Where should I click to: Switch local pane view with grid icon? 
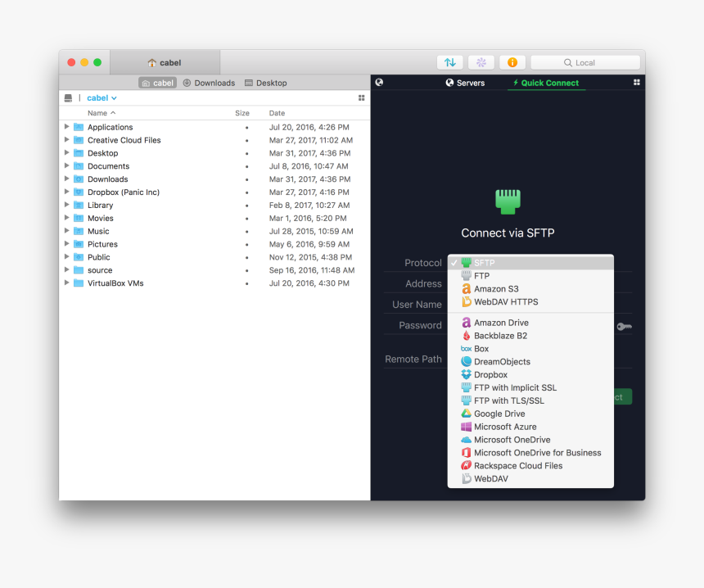[362, 98]
